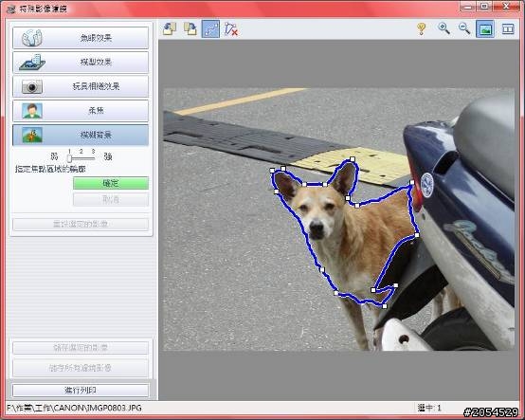Select the Blur background (模糊背景) filter
Image resolution: width=525 pixels, height=420 pixels.
click(81, 135)
